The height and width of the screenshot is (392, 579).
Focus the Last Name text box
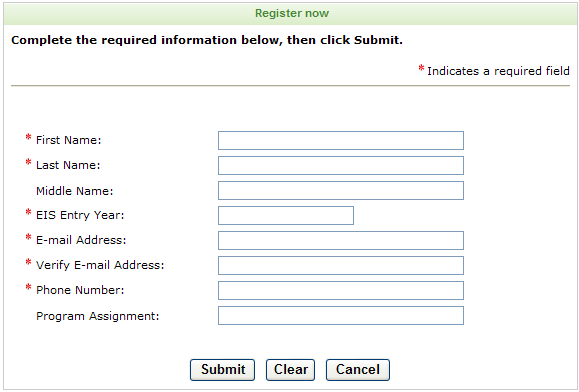point(341,165)
